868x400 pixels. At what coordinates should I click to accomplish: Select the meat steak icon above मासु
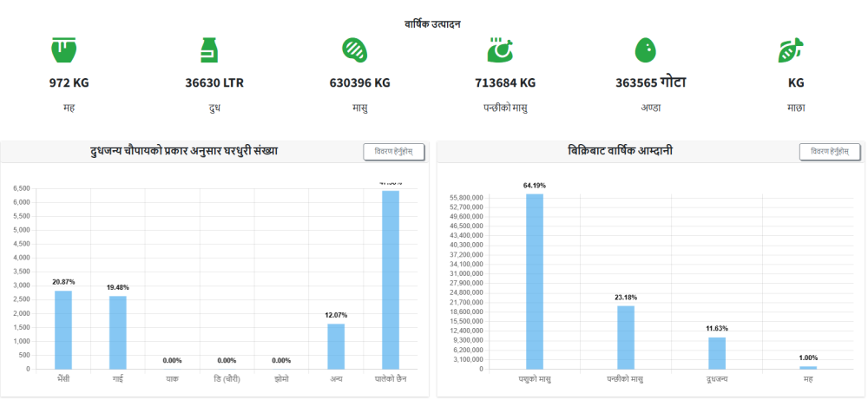tap(354, 50)
